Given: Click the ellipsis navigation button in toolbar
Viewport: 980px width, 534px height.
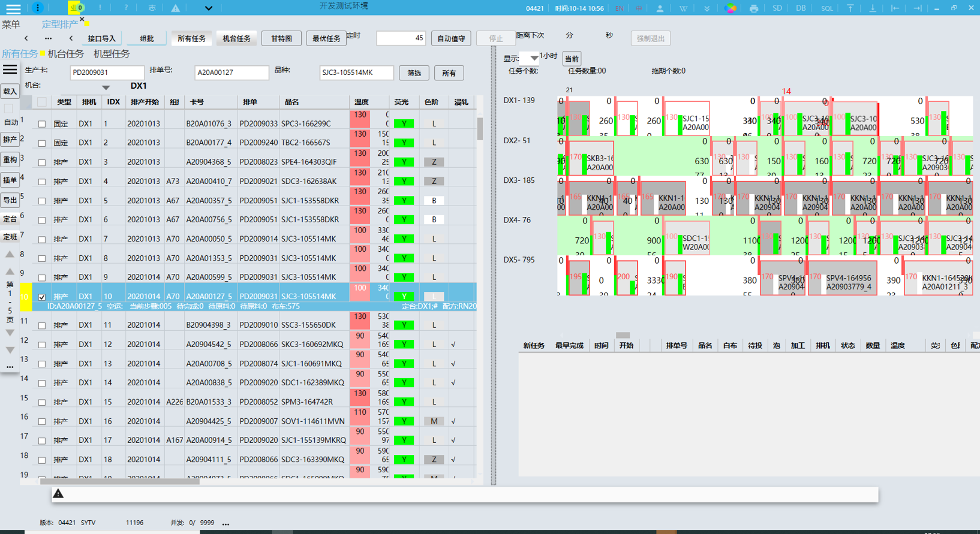Looking at the screenshot, I should pyautogui.click(x=48, y=38).
